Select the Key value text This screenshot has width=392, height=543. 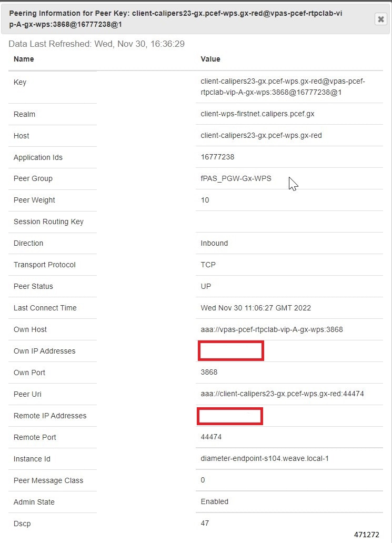coord(283,87)
